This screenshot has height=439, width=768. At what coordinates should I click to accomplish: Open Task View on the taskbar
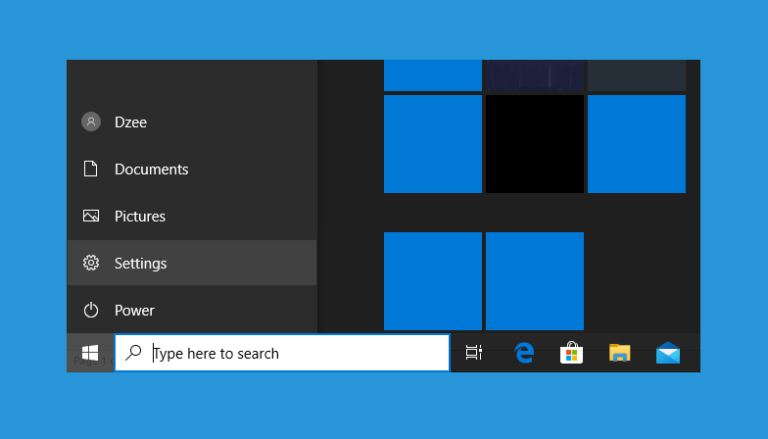point(474,353)
